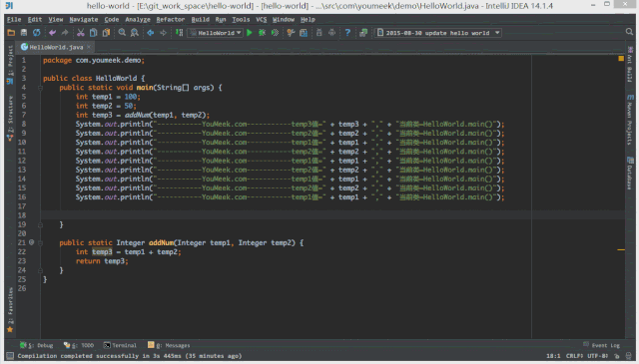Click the Find magnifier icon

pos(122,33)
